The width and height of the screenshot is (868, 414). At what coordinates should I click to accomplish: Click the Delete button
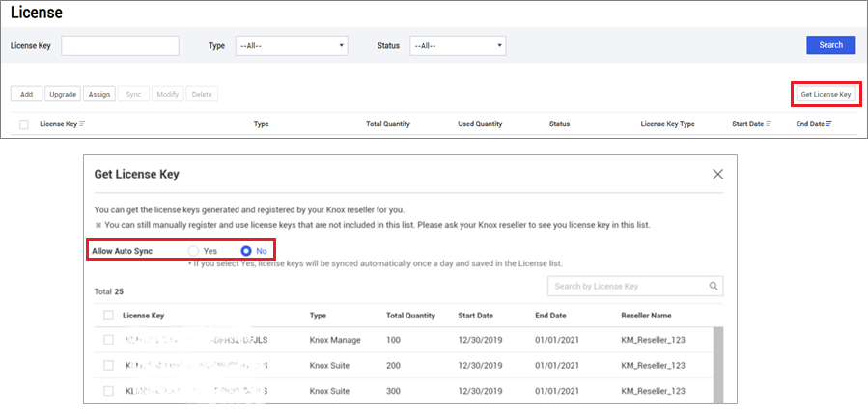[202, 95]
